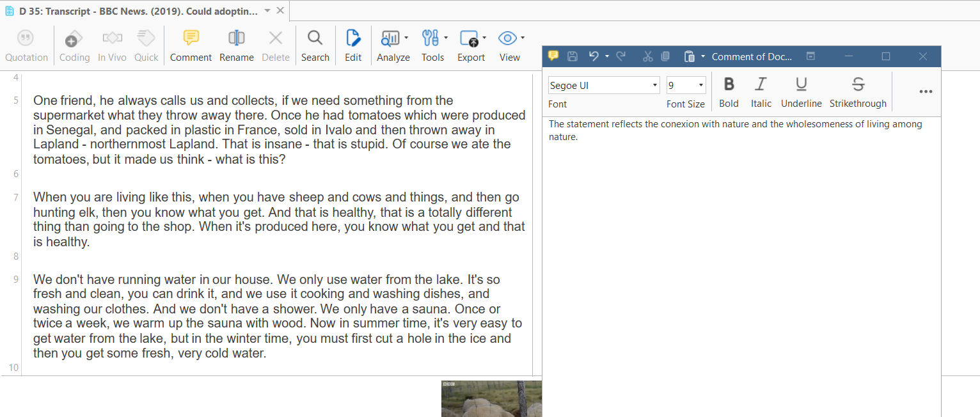
Task: Open the Comment tool in the document toolbar
Action: tap(191, 45)
